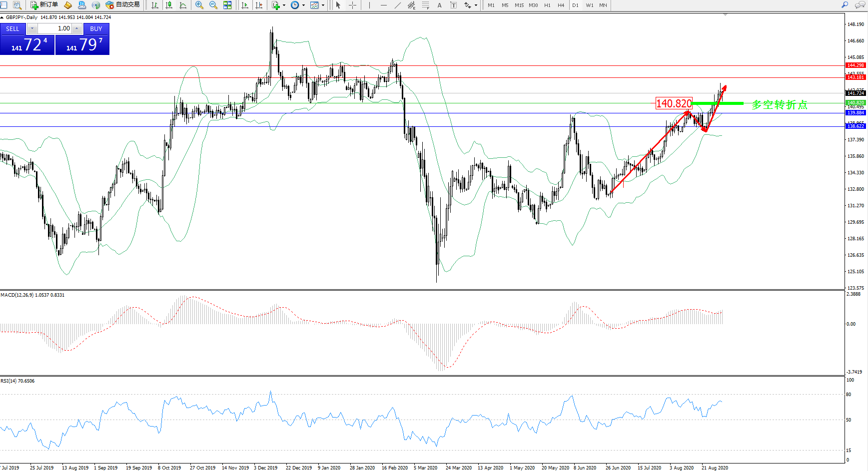Toggle the chart auto scroll button
The image size is (868, 471).
coord(245,5)
